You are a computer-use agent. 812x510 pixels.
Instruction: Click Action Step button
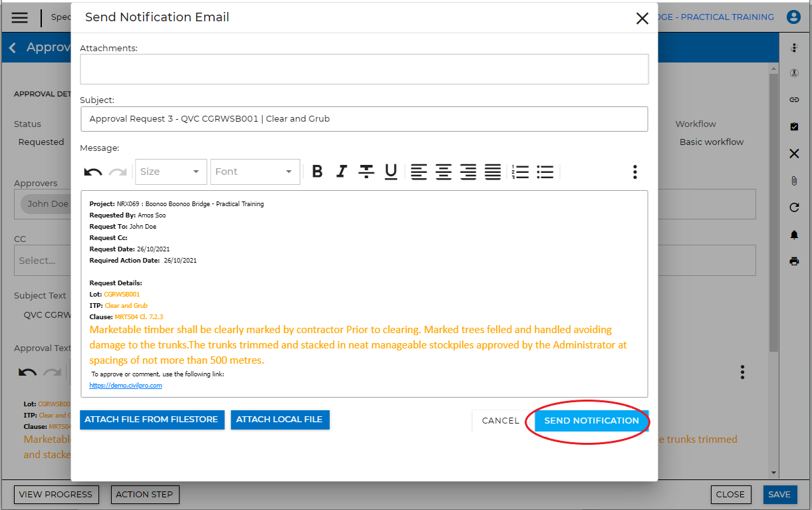pyautogui.click(x=144, y=495)
